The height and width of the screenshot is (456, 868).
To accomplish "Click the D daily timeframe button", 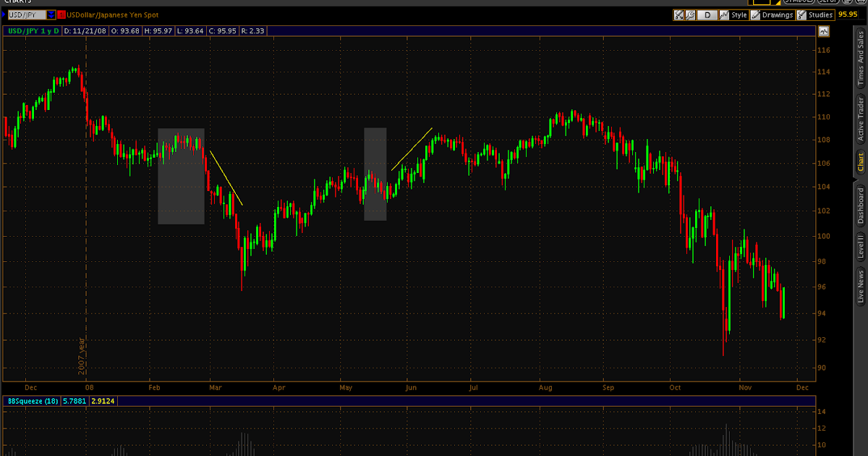I will pos(707,14).
